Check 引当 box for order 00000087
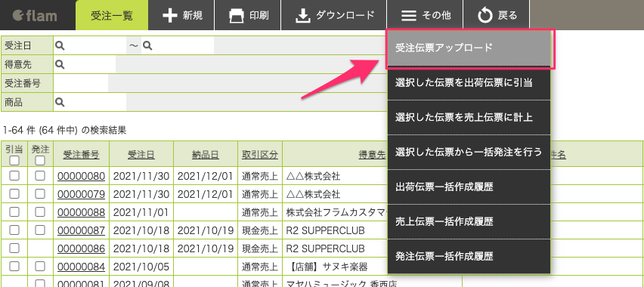The height and width of the screenshot is (287, 644). pos(14,230)
